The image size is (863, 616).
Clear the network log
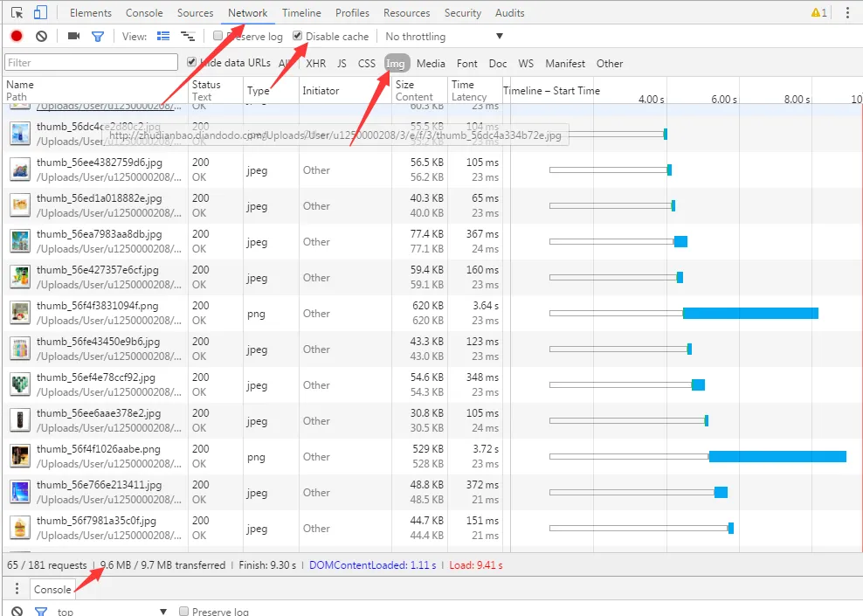(x=41, y=37)
